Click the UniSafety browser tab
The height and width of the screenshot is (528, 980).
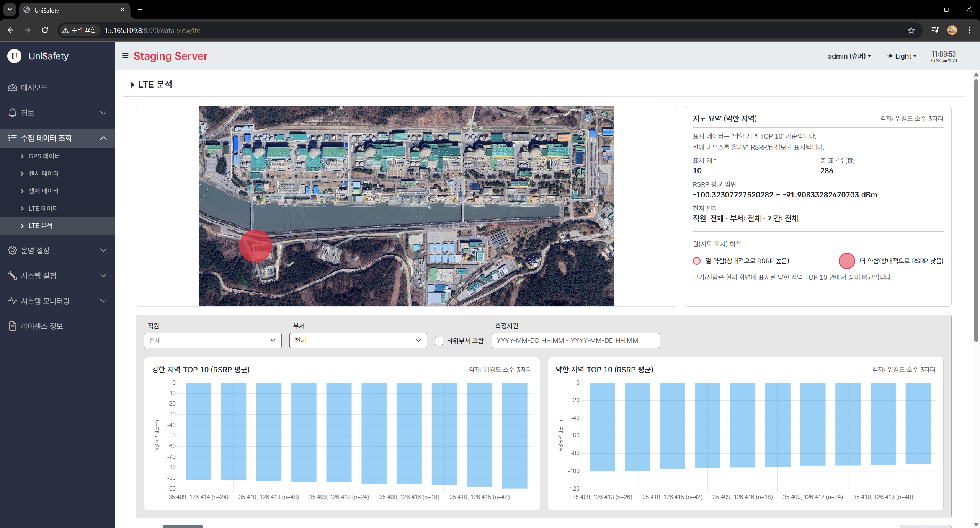[75, 10]
